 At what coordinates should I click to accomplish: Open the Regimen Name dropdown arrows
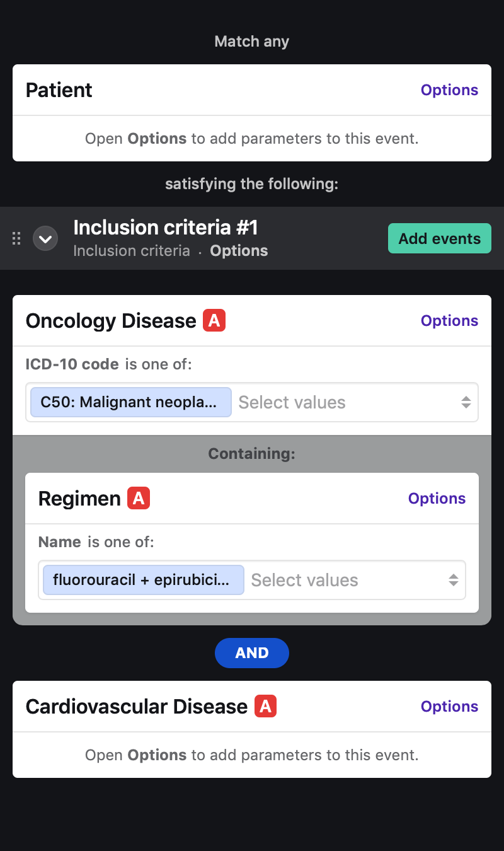tap(453, 580)
